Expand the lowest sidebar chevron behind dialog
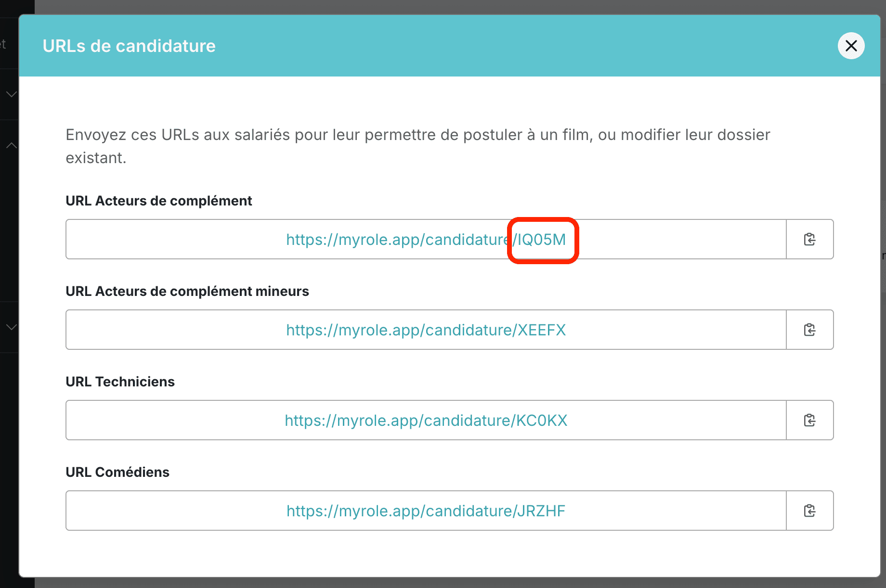This screenshot has width=886, height=588. [x=11, y=327]
